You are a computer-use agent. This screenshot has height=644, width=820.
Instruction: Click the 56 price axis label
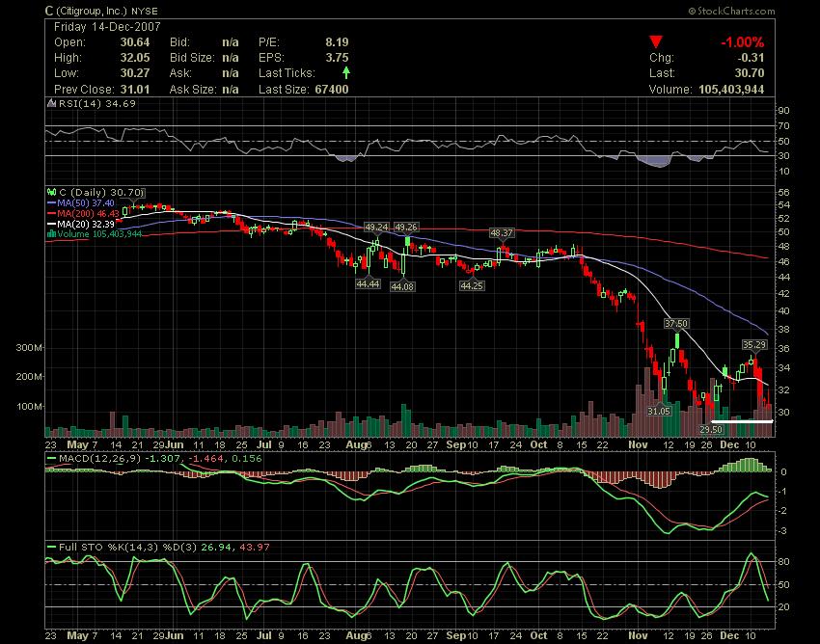(784, 193)
